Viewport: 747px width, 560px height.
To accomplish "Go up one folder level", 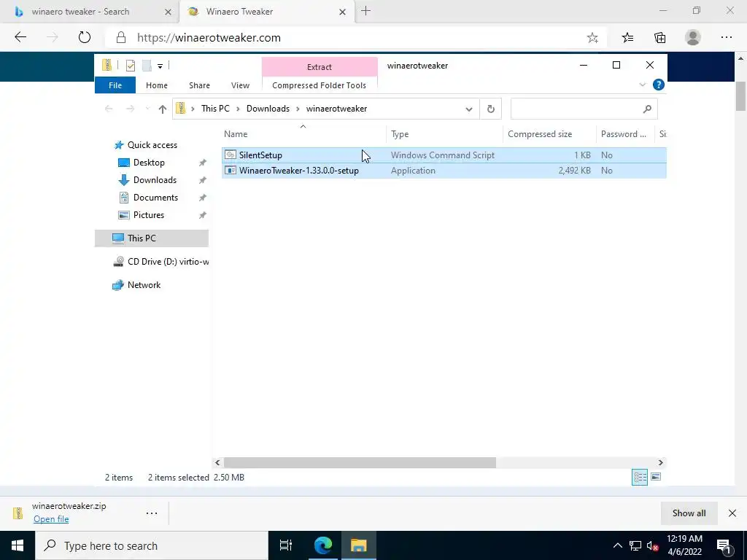I will pyautogui.click(x=163, y=109).
